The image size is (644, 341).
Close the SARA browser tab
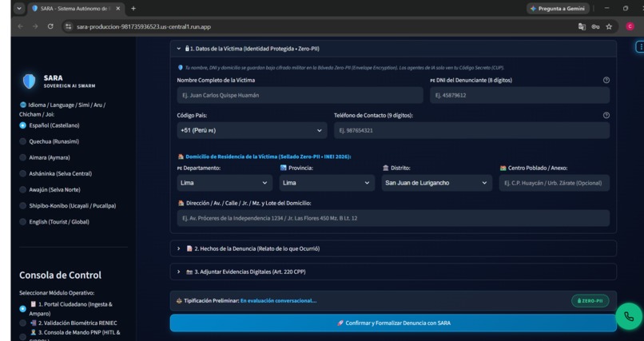(x=118, y=9)
